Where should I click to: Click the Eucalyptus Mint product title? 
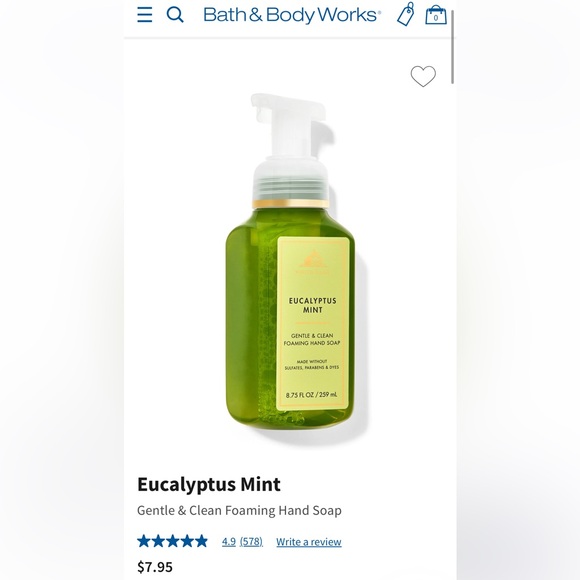(209, 484)
